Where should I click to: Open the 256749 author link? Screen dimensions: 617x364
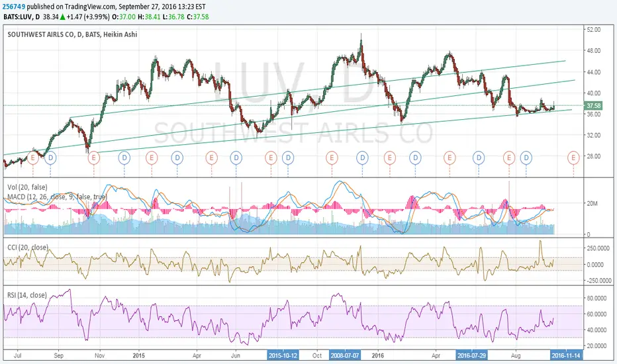pos(13,7)
